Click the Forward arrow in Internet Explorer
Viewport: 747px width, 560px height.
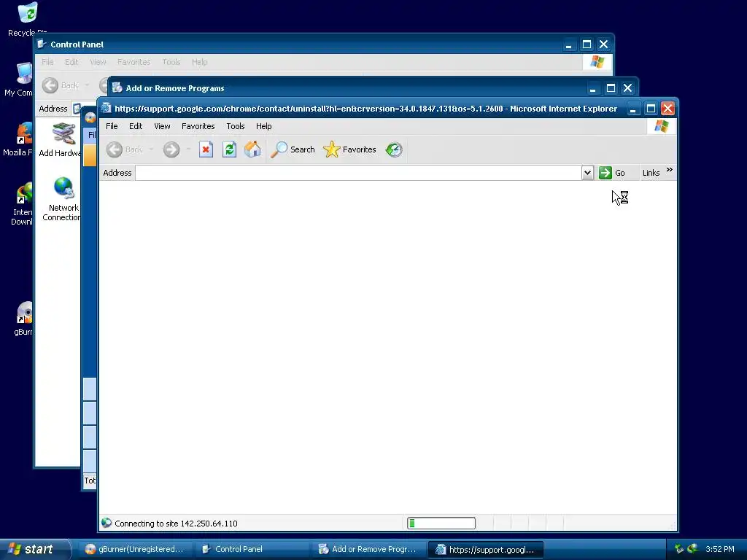pos(171,149)
